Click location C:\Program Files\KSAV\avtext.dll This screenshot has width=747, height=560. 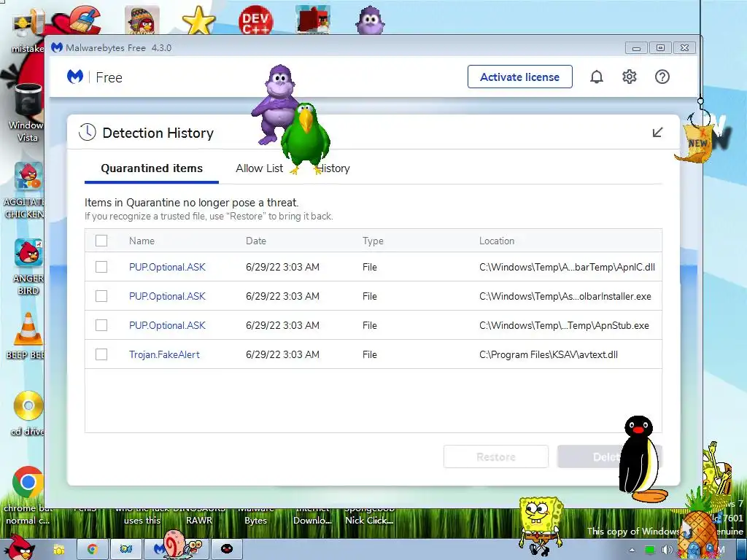tap(549, 354)
